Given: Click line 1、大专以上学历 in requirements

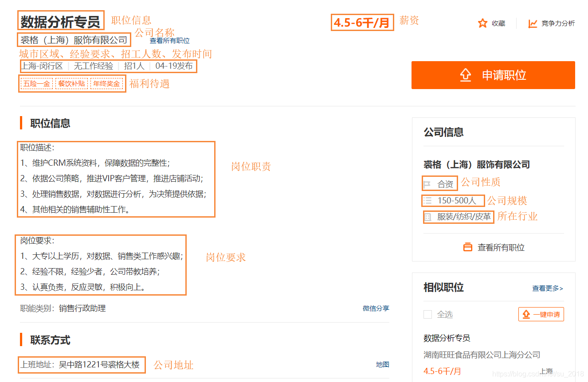Looking at the screenshot, I should pyautogui.click(x=102, y=256).
